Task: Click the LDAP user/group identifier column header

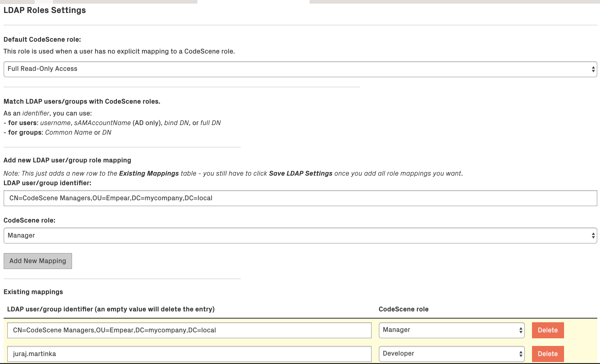Action: pos(111,309)
